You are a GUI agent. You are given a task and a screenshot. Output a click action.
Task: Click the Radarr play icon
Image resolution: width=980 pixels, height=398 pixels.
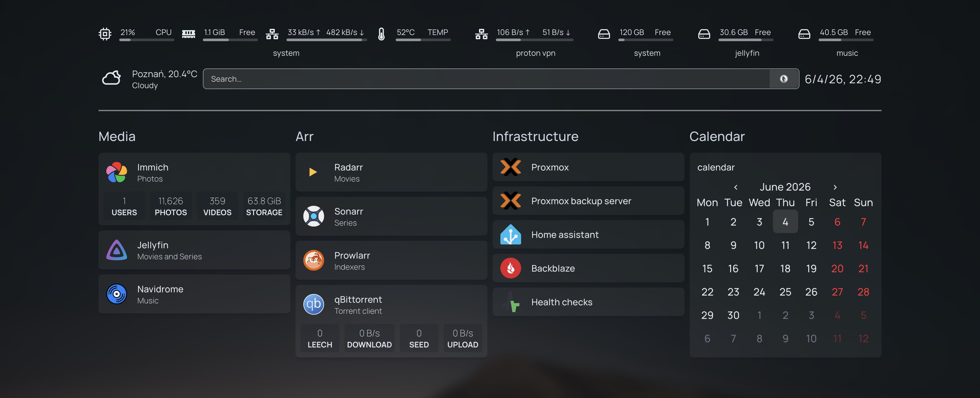coord(313,172)
